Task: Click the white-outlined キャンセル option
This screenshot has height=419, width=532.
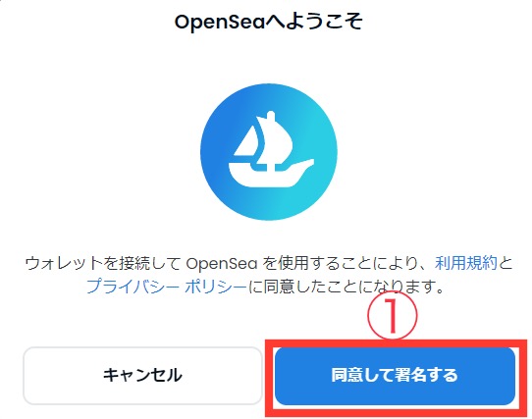Action: point(142,376)
